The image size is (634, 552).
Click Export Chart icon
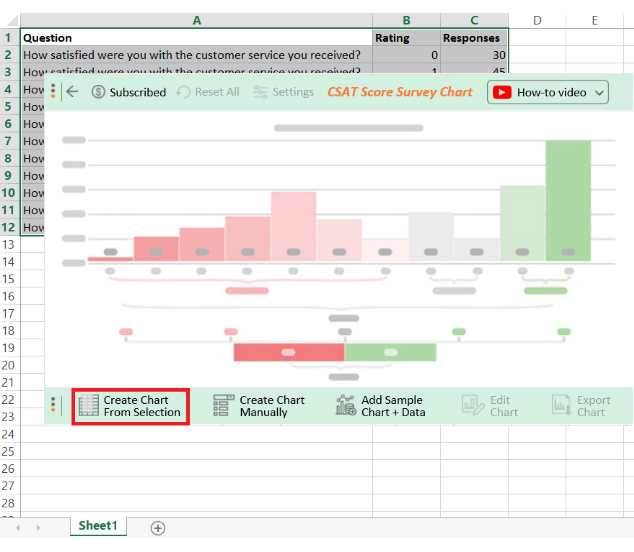562,405
